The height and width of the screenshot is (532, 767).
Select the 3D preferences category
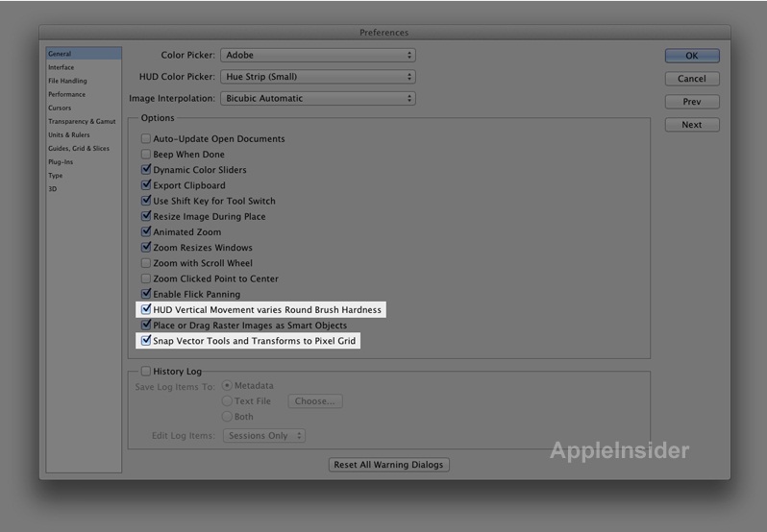[52, 189]
